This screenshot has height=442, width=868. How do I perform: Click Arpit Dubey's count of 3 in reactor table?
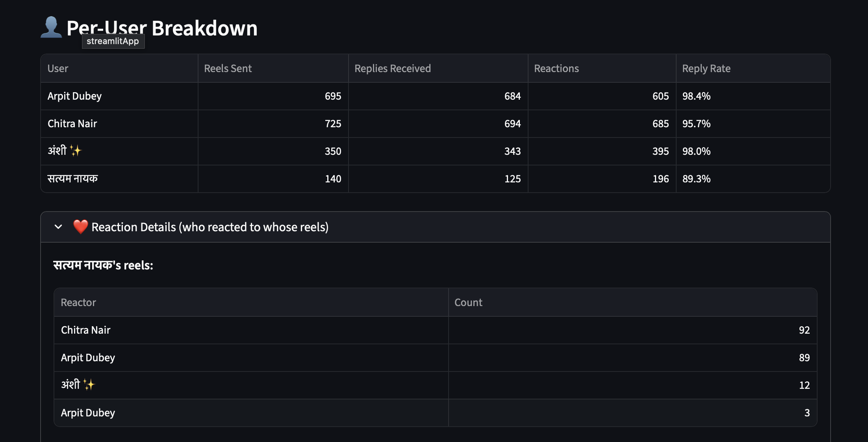click(807, 412)
